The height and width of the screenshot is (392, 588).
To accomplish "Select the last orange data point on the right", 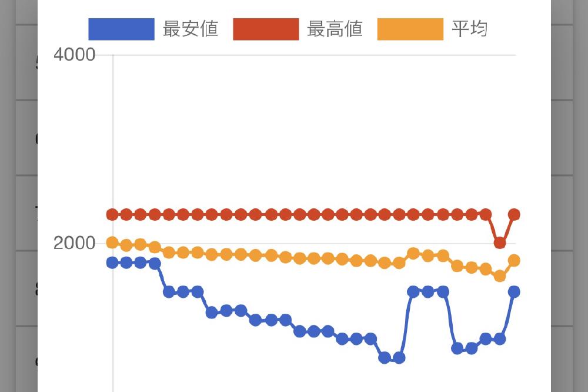I will point(514,260).
